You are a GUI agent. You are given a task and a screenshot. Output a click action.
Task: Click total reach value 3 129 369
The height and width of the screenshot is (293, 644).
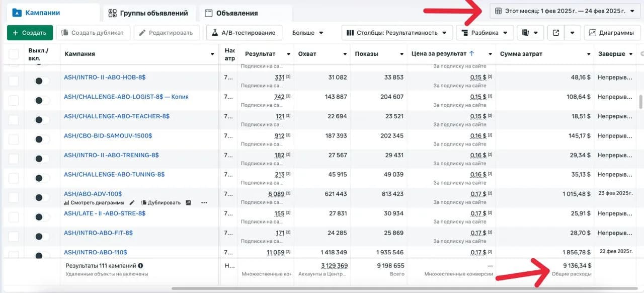click(x=335, y=265)
